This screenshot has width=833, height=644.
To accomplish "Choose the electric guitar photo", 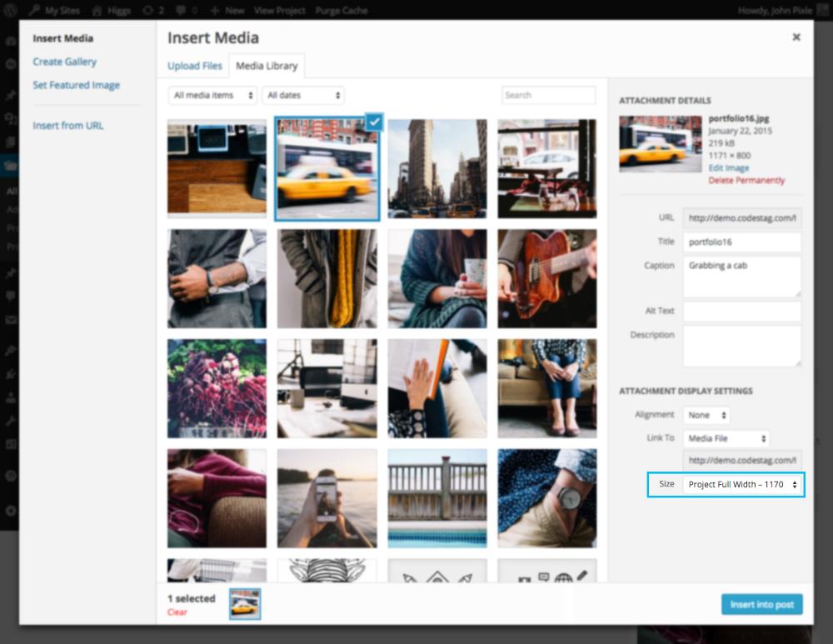I will point(547,278).
